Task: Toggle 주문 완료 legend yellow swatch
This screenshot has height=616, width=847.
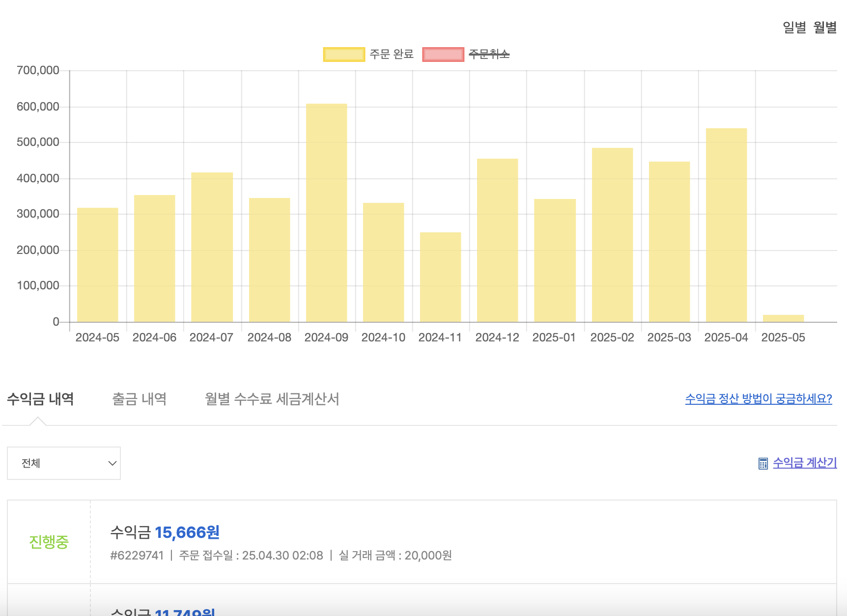Action: 344,54
